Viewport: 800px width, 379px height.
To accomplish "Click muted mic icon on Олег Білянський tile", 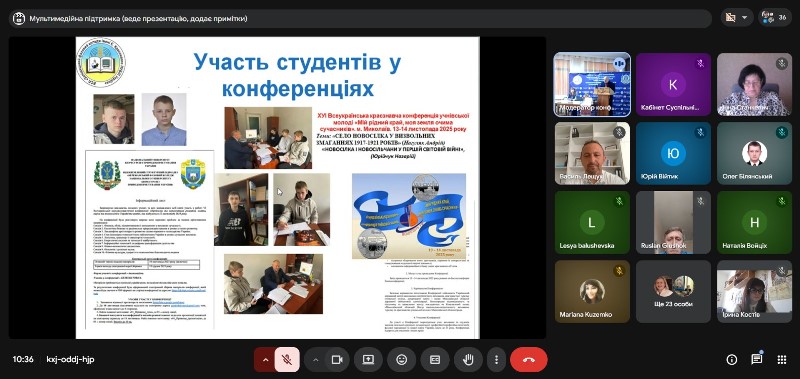I will pyautogui.click(x=782, y=132).
